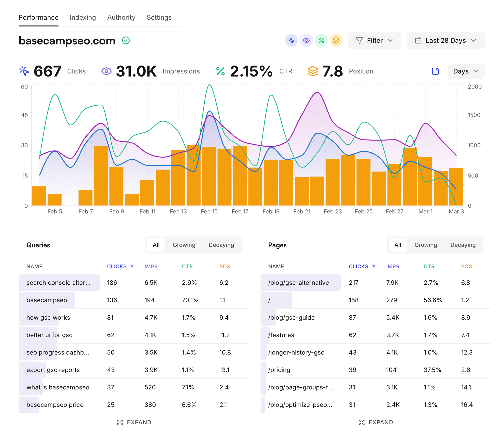Open the /blog/gsc-alternative page entry
The height and width of the screenshot is (447, 504).
(298, 283)
